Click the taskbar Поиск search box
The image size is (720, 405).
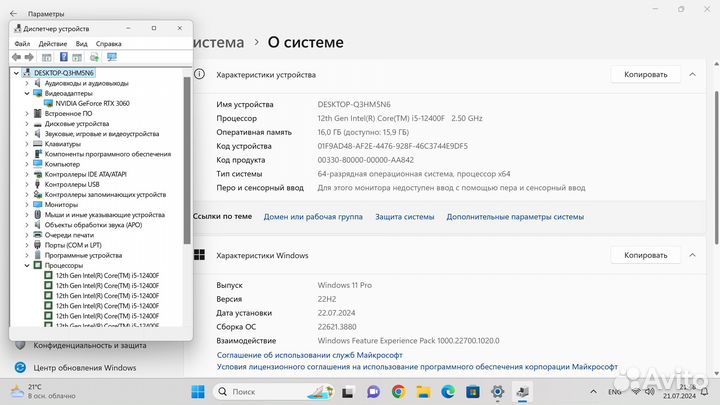[x=274, y=392]
